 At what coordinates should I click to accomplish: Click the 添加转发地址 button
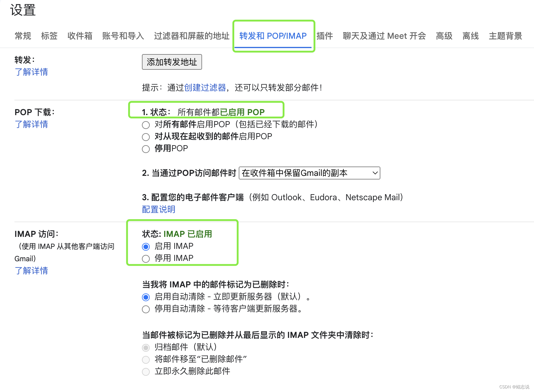point(172,62)
